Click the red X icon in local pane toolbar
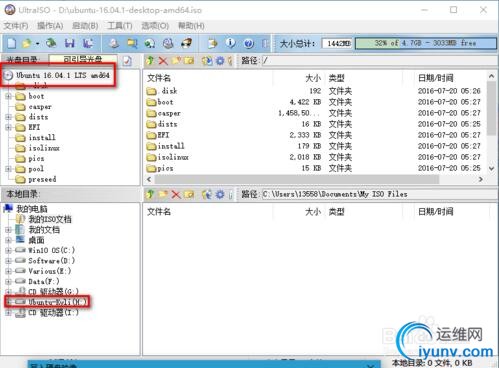The image size is (499, 368). pos(176,194)
